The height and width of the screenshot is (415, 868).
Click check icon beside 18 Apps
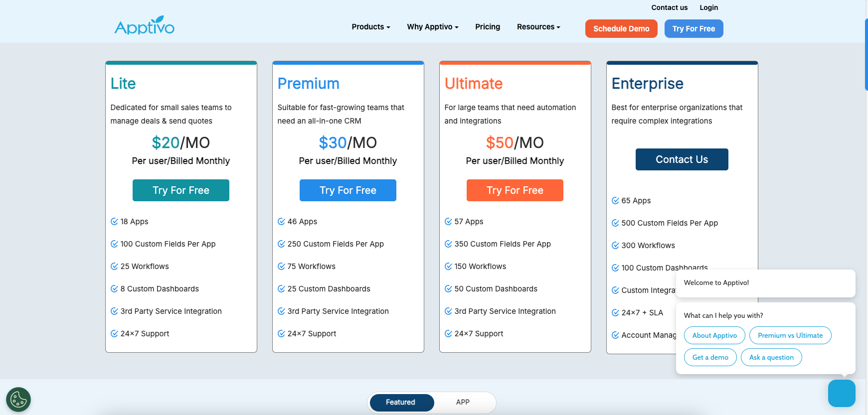coord(114,222)
